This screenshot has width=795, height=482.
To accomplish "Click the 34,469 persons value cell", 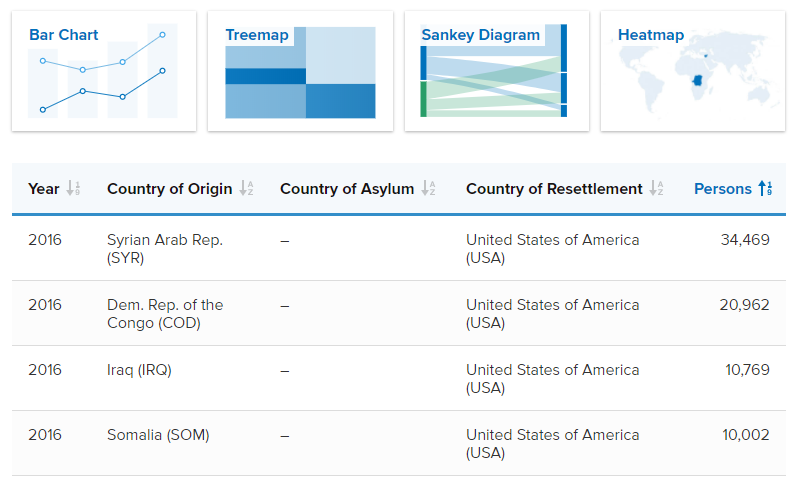I will (745, 240).
